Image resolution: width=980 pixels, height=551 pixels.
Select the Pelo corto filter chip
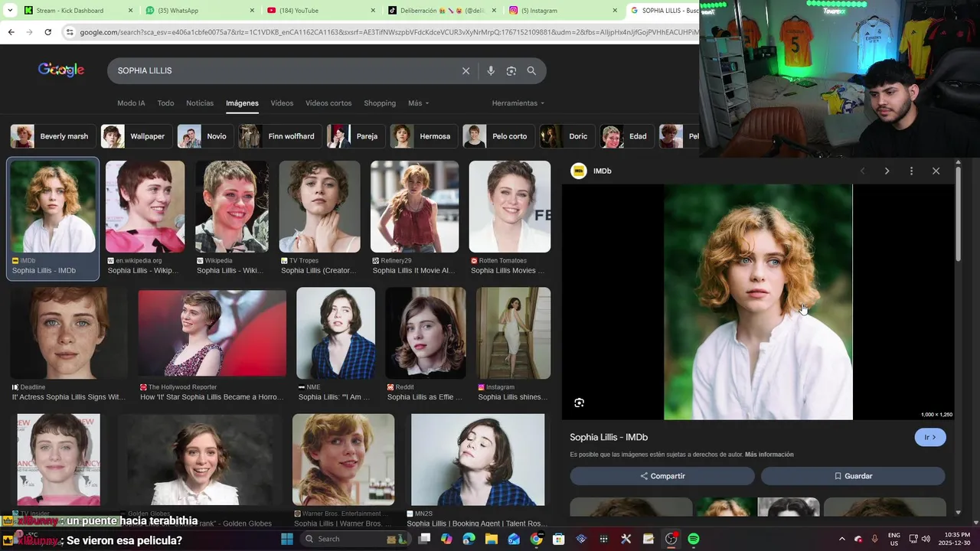tap(498, 136)
